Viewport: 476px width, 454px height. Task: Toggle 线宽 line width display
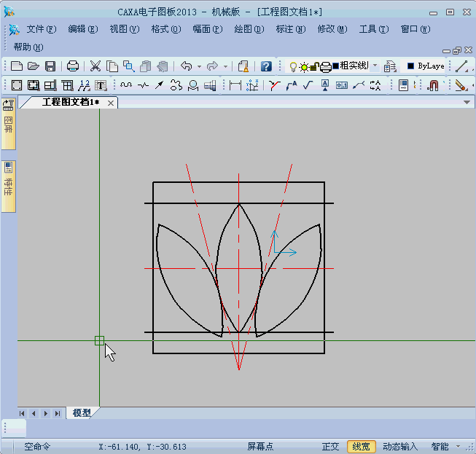(361, 447)
